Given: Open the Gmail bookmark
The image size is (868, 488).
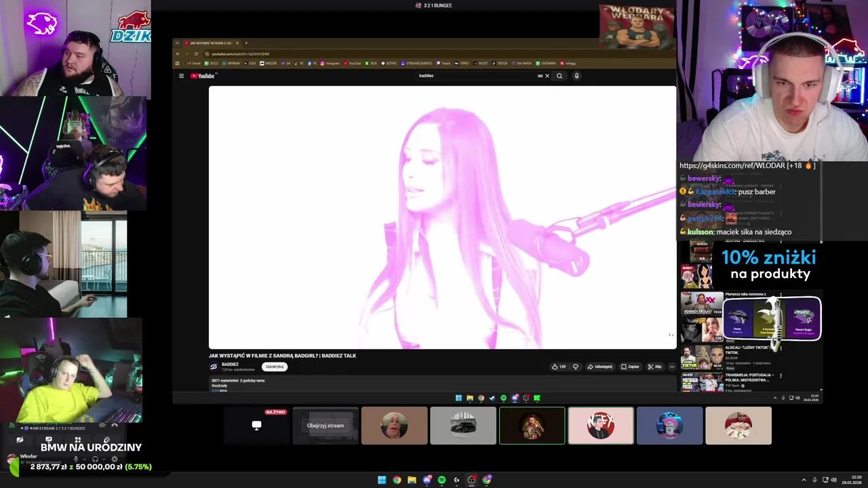Looking at the screenshot, I should point(194,63).
